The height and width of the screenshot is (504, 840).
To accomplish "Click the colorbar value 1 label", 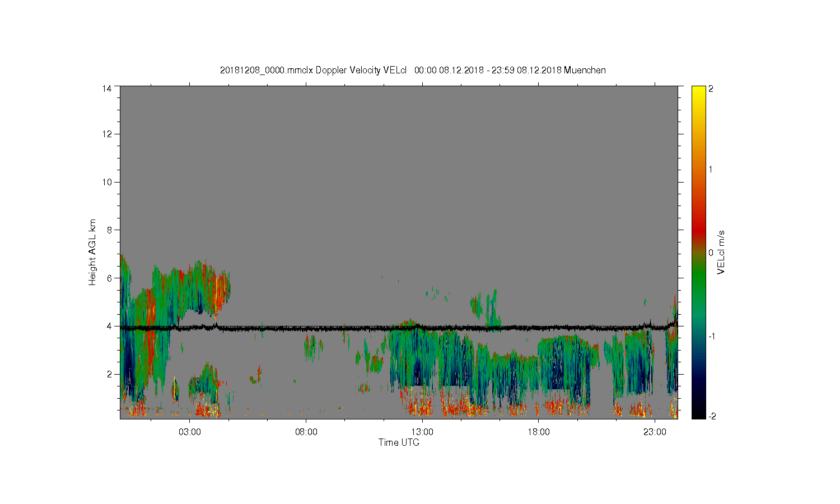I will pyautogui.click(x=711, y=170).
